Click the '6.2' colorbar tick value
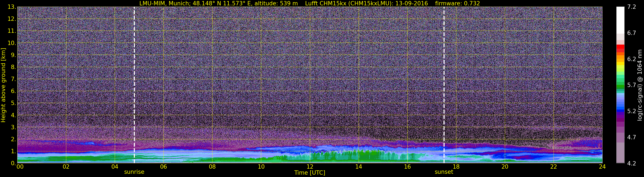644x177 pixels. click(x=632, y=59)
